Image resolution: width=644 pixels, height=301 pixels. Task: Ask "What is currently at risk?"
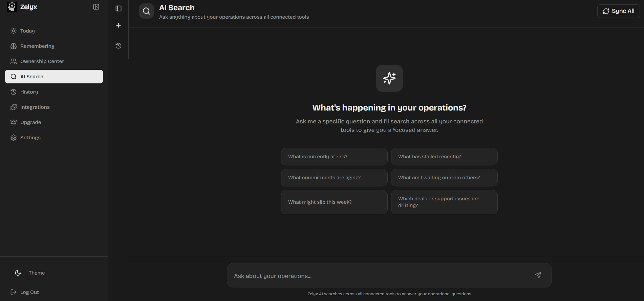pyautogui.click(x=334, y=157)
